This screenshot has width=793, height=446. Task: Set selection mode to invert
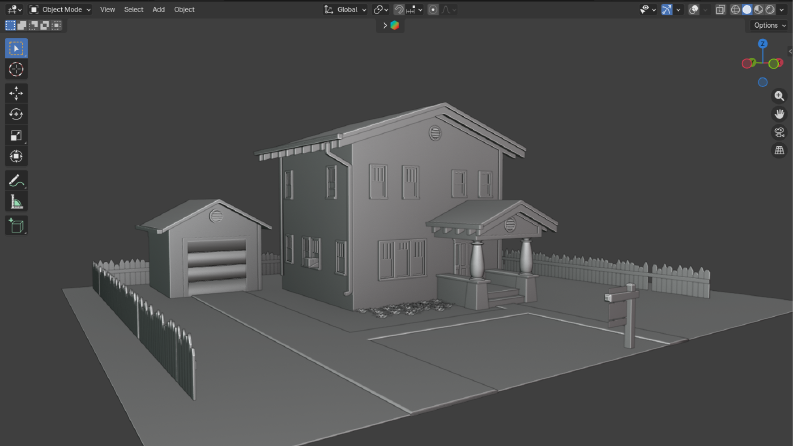tap(45, 25)
